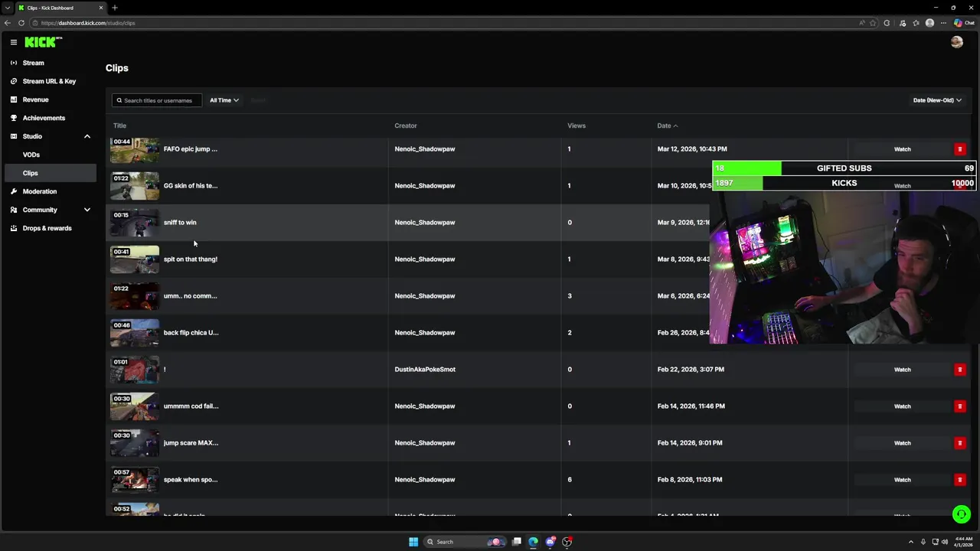This screenshot has height=551, width=980.
Task: Open the browser tab search dropdown
Action: click(8, 8)
